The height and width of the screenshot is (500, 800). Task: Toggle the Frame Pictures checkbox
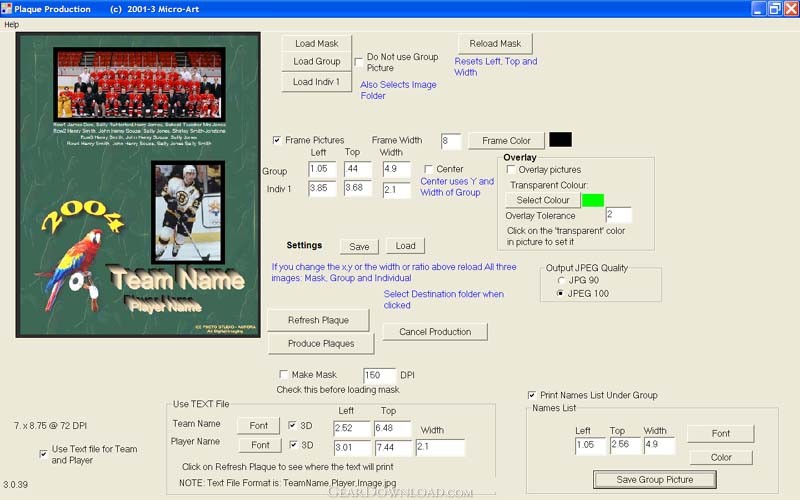[x=277, y=140]
